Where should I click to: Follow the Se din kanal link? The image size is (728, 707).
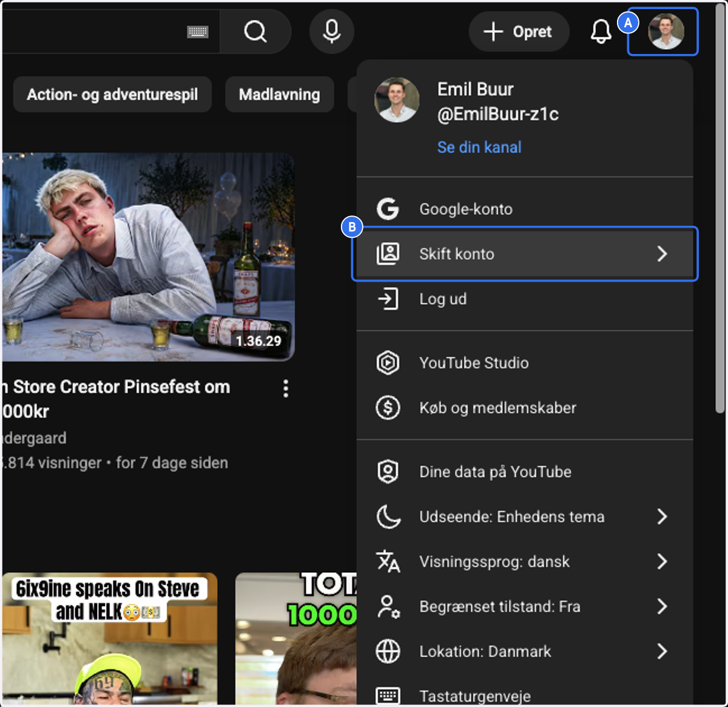[x=479, y=147]
